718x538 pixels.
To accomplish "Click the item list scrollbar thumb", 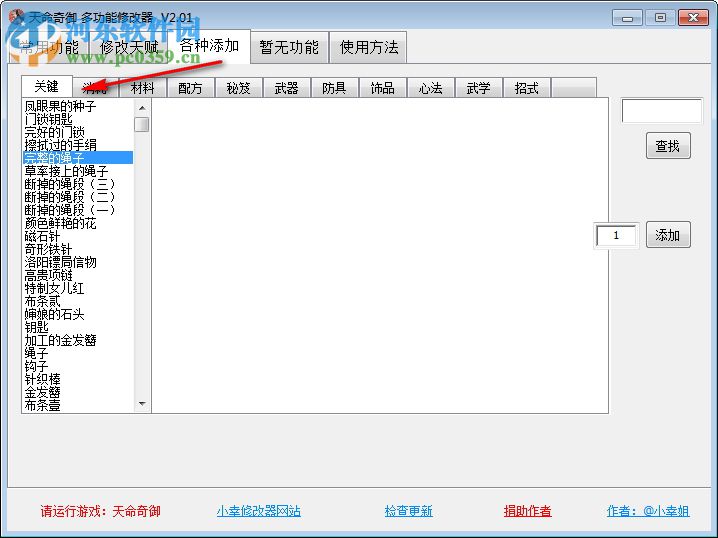I will (142, 124).
